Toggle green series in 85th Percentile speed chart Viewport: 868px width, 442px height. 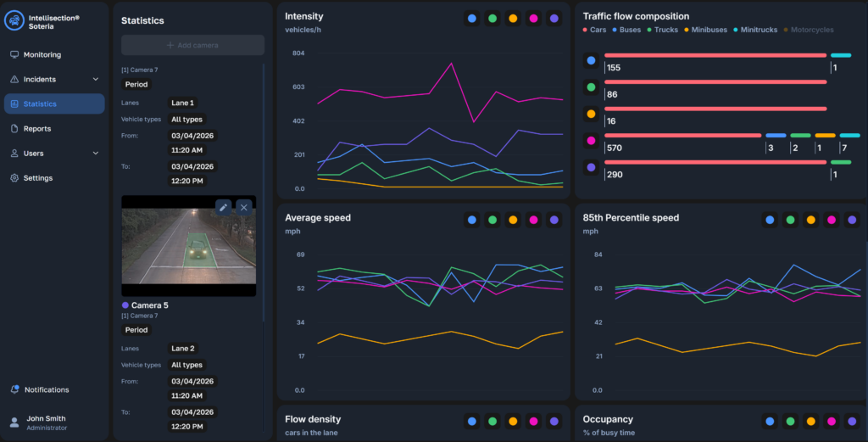tap(791, 220)
